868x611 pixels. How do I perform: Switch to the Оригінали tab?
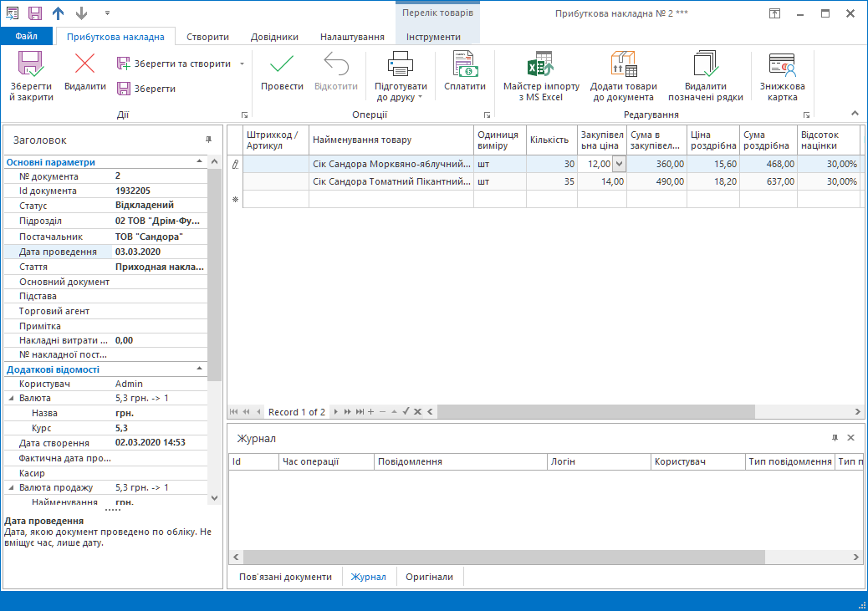tap(429, 577)
